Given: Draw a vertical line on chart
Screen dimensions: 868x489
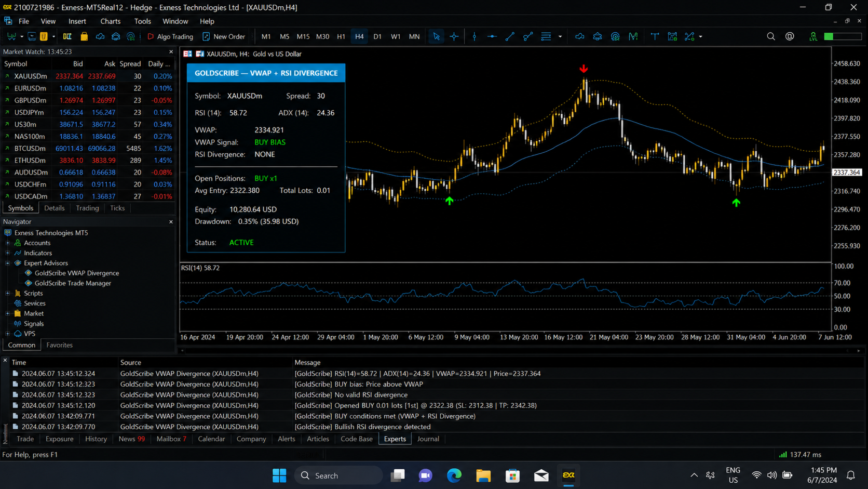Looking at the screenshot, I should [x=474, y=36].
